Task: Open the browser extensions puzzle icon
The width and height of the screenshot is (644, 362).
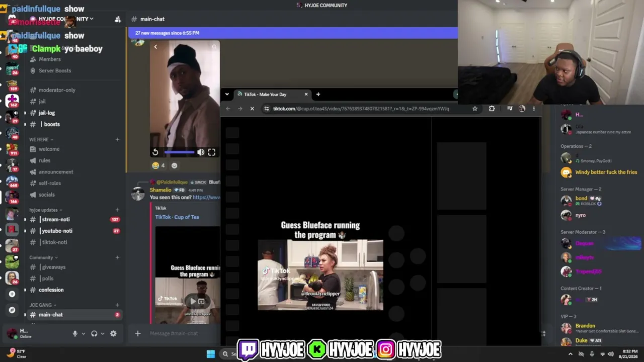Action: [x=492, y=109]
